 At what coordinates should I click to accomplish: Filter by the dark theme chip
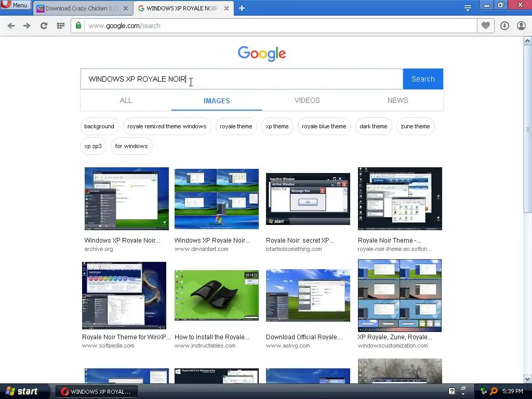373,126
